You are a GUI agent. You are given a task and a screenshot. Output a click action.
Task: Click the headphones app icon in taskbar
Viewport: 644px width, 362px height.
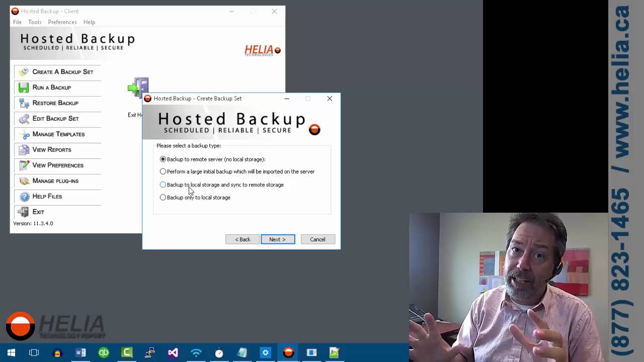click(57, 353)
